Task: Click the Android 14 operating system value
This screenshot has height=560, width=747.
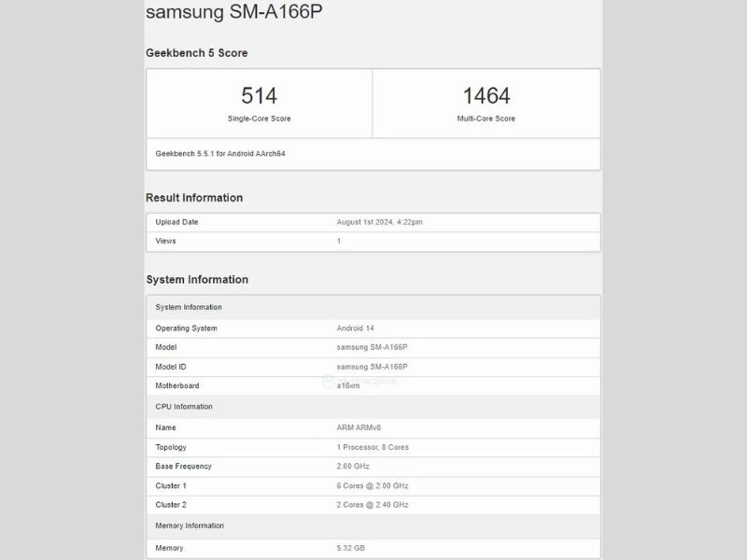Action: point(357,329)
